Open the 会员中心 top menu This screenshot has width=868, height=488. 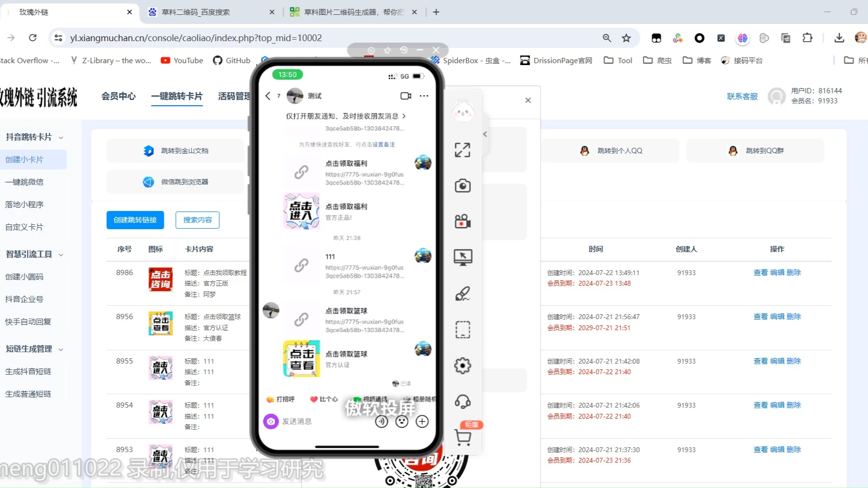(x=118, y=96)
